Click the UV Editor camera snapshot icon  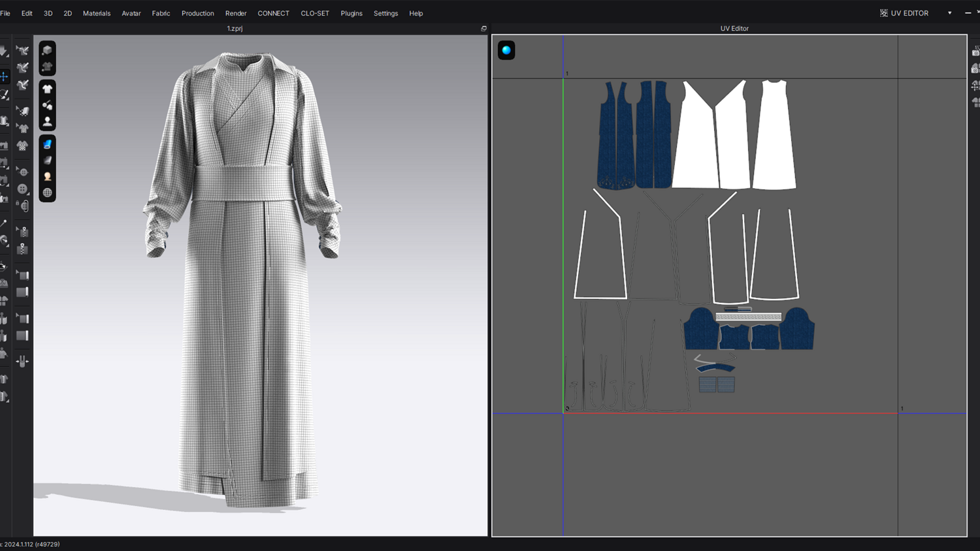[x=975, y=52]
